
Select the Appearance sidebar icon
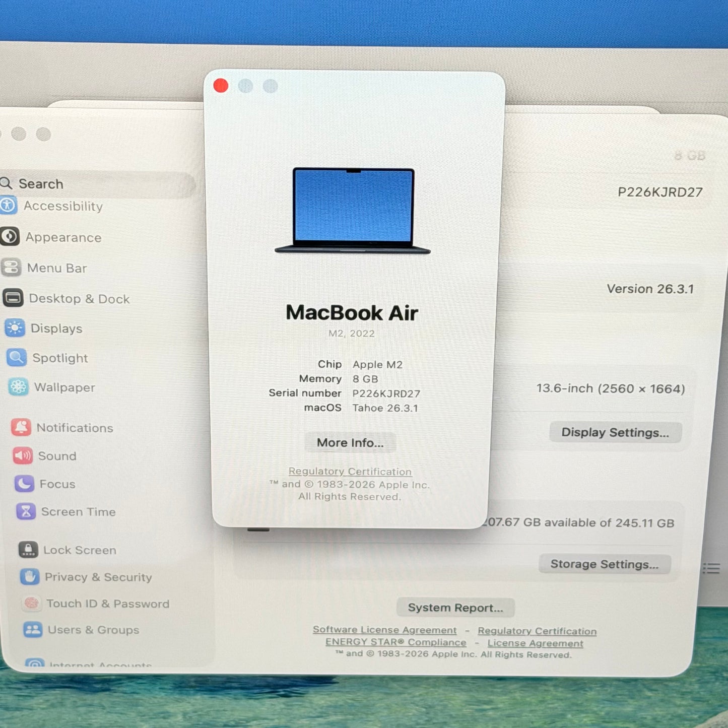coord(10,236)
